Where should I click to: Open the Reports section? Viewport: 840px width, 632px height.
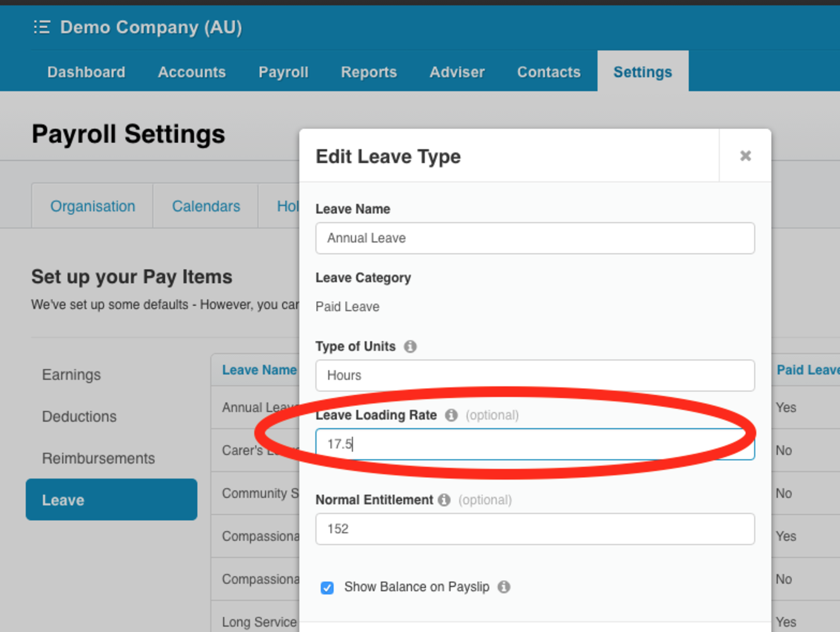[x=368, y=71]
